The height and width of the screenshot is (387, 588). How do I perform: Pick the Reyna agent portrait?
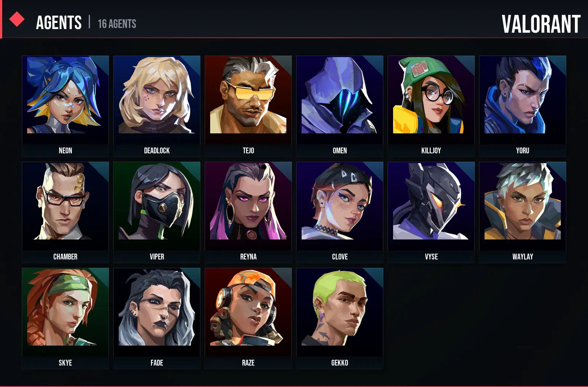(248, 212)
